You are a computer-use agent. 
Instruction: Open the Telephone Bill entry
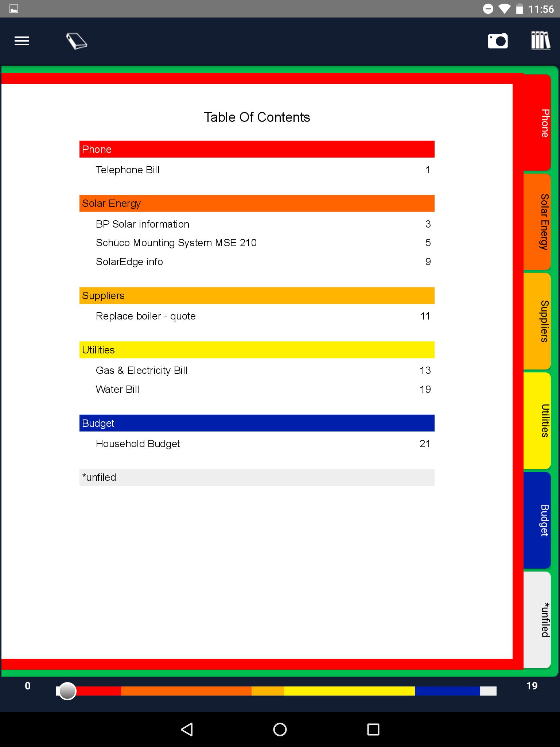(128, 170)
